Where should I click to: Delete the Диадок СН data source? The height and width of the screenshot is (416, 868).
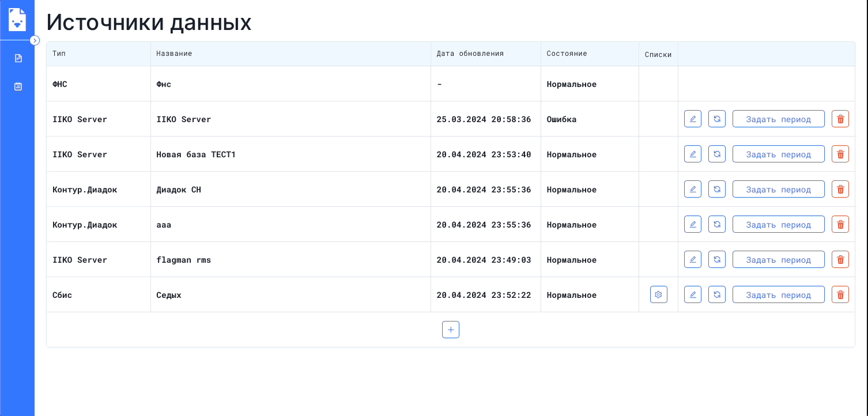[840, 190]
